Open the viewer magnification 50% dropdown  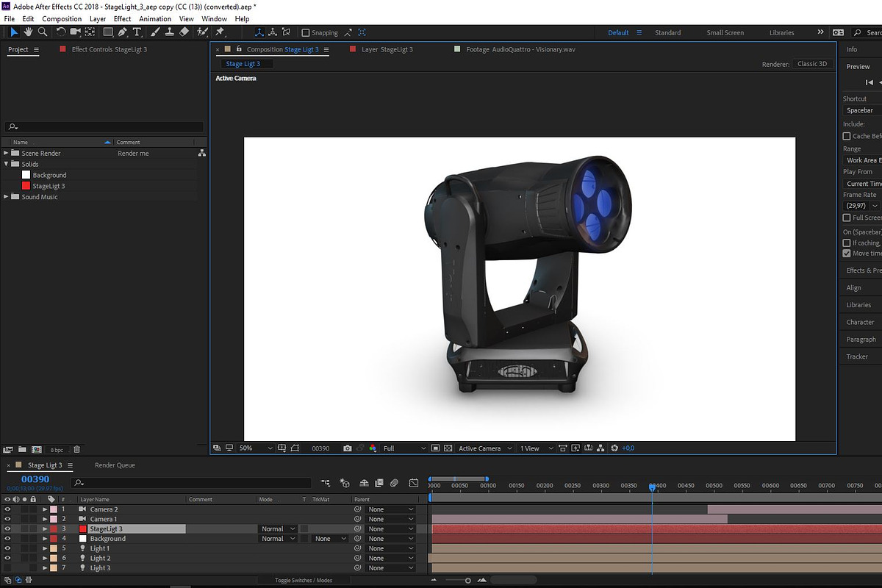point(256,448)
